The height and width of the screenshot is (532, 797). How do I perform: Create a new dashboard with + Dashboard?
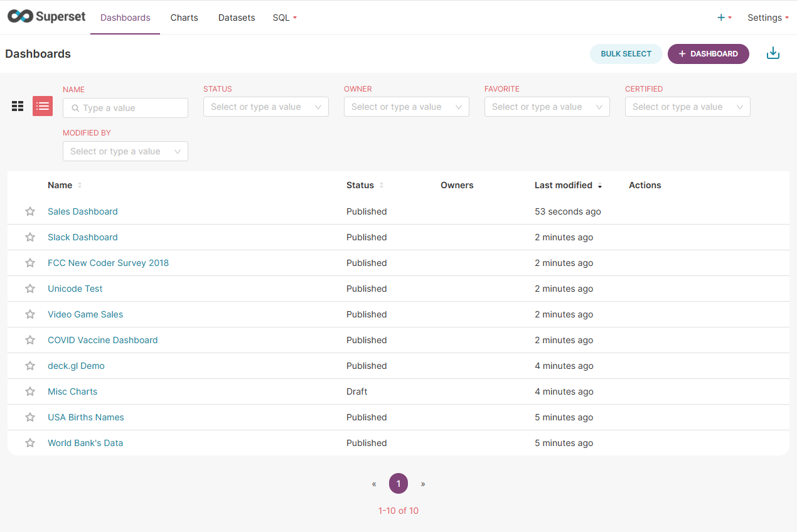(709, 54)
